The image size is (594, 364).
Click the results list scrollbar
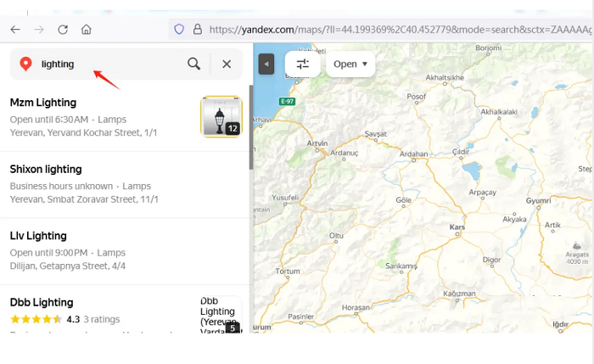pos(251,127)
